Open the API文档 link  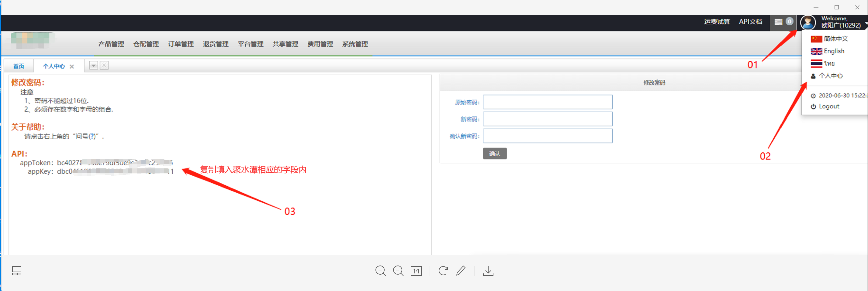750,22
